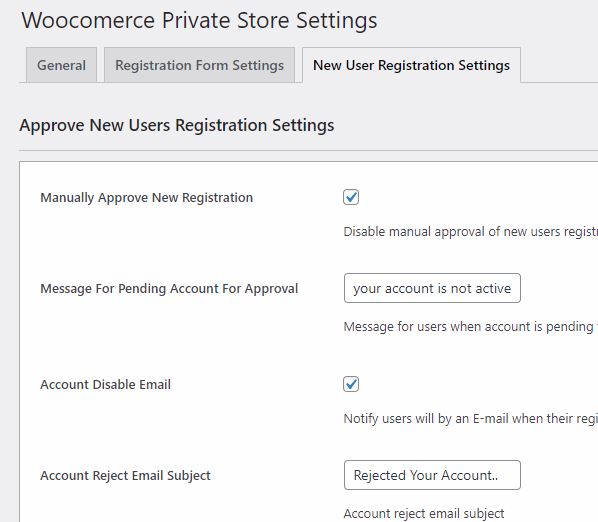Focus the Account Reject Email Subject field
The height and width of the screenshot is (522, 598).
(432, 475)
